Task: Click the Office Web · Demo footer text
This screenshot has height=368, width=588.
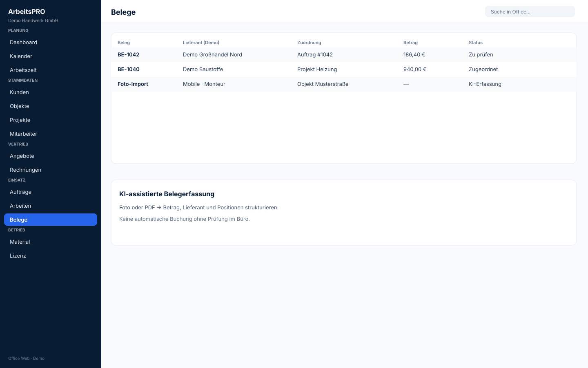Action: pyautogui.click(x=26, y=359)
